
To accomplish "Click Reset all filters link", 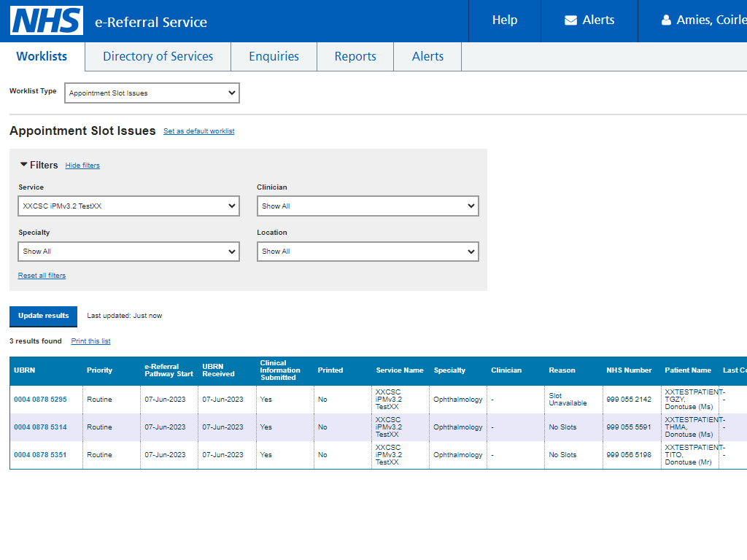I will coord(42,275).
